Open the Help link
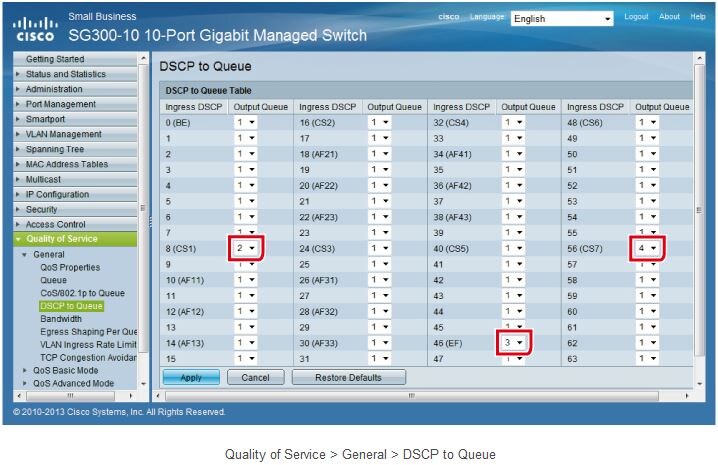This screenshot has height=465, width=718. (x=697, y=17)
